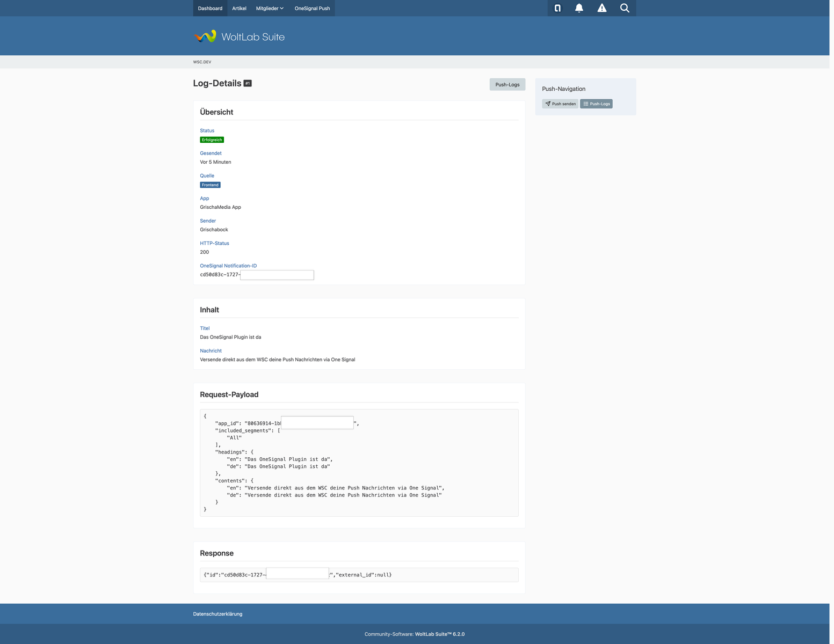Click the list icon on sidebar Push-Logs
The height and width of the screenshot is (644, 834).
pyautogui.click(x=586, y=104)
